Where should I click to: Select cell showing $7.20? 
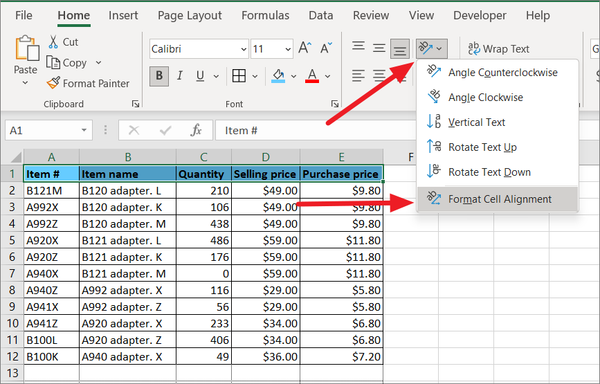[341, 356]
